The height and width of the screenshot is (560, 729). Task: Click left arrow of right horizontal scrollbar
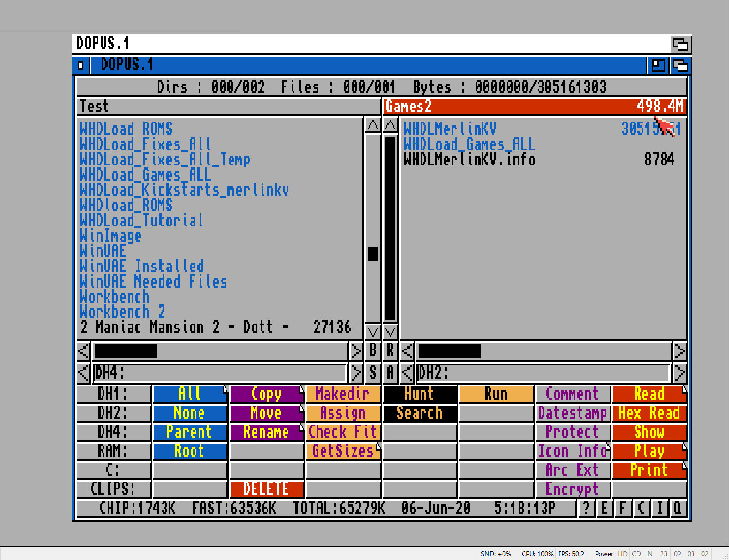(x=407, y=351)
